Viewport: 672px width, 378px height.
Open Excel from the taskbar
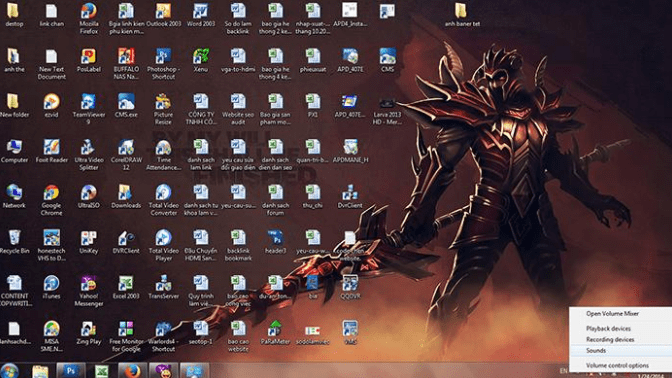(x=102, y=371)
